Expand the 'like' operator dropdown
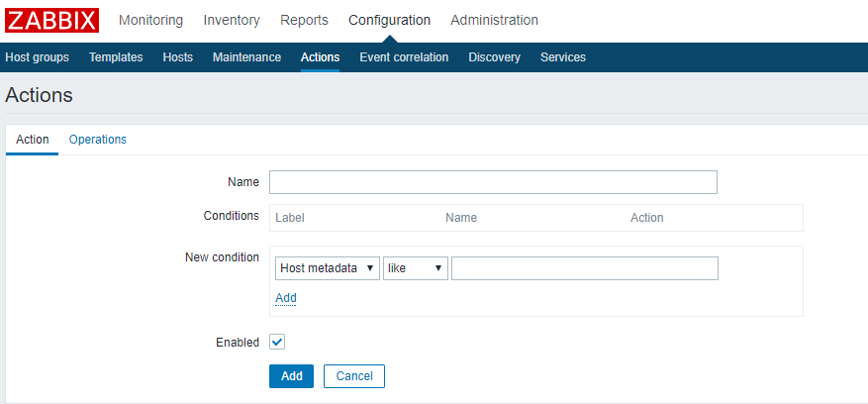 [416, 268]
